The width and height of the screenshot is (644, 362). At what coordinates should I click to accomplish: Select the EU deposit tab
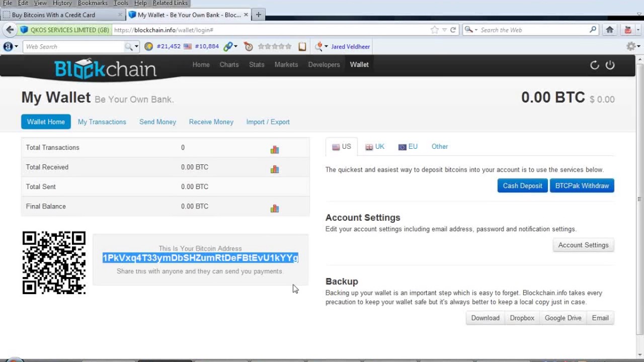tap(408, 146)
